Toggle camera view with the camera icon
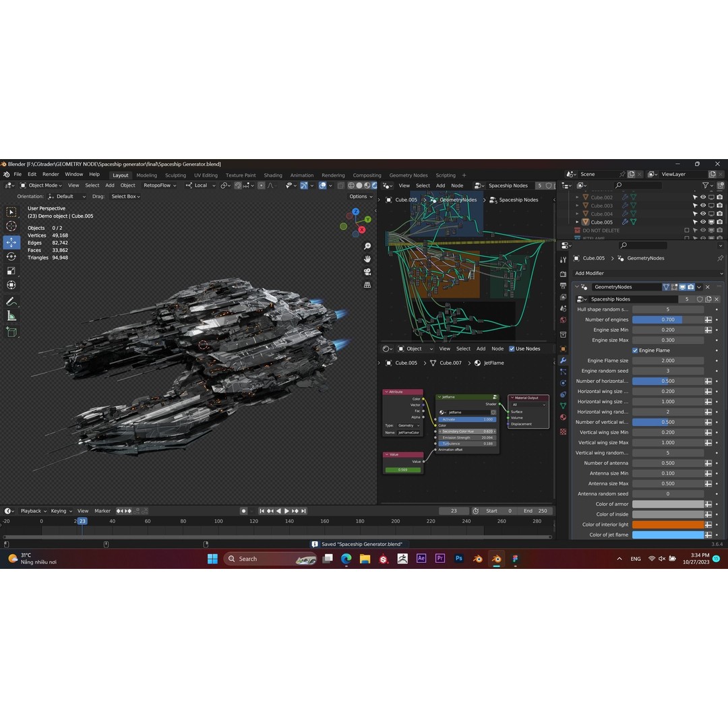728x728 pixels. [367, 272]
